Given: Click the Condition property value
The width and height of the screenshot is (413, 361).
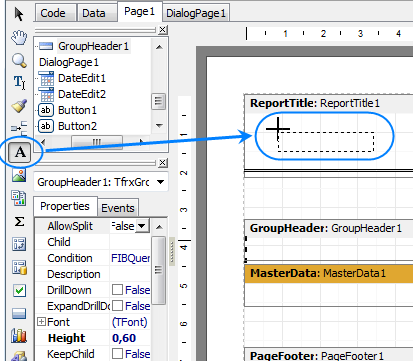Looking at the screenshot, I should pos(130,258).
